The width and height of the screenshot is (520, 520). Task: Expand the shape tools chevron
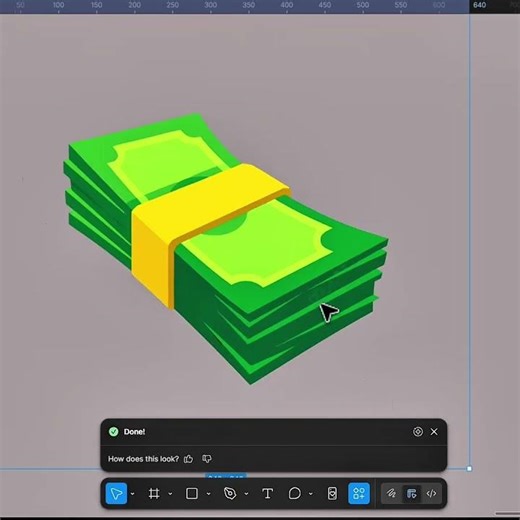(x=209, y=494)
